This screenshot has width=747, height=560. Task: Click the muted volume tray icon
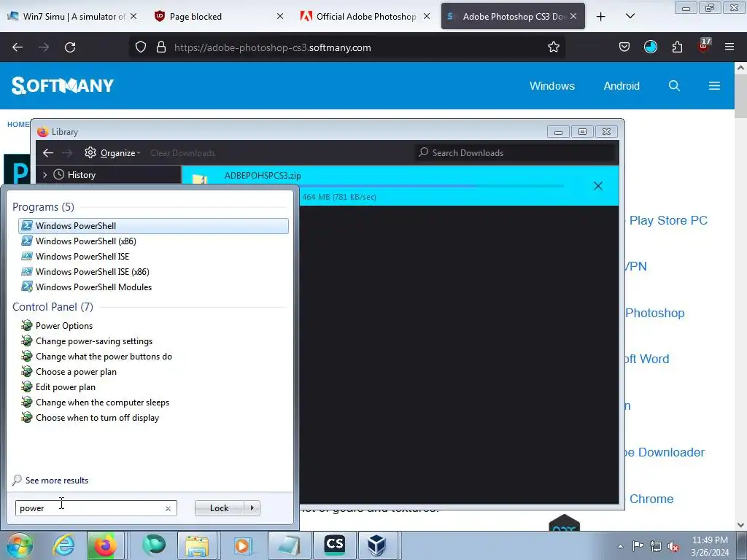coord(673,546)
